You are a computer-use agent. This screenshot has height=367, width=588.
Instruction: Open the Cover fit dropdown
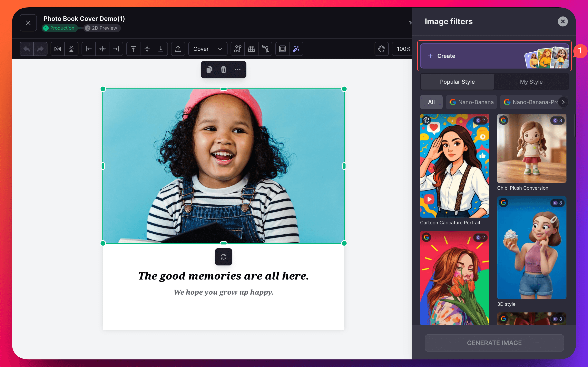click(207, 49)
